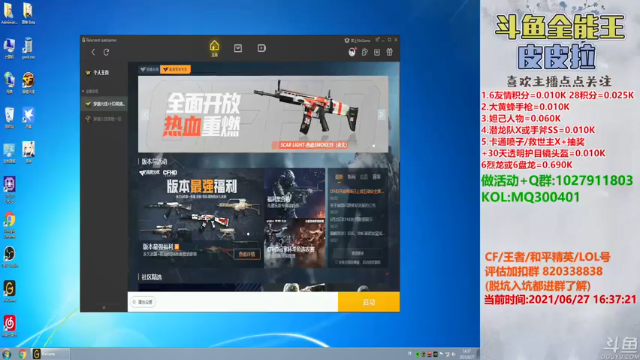Select the second news tab
640x360 pixels.
pyautogui.click(x=351, y=177)
